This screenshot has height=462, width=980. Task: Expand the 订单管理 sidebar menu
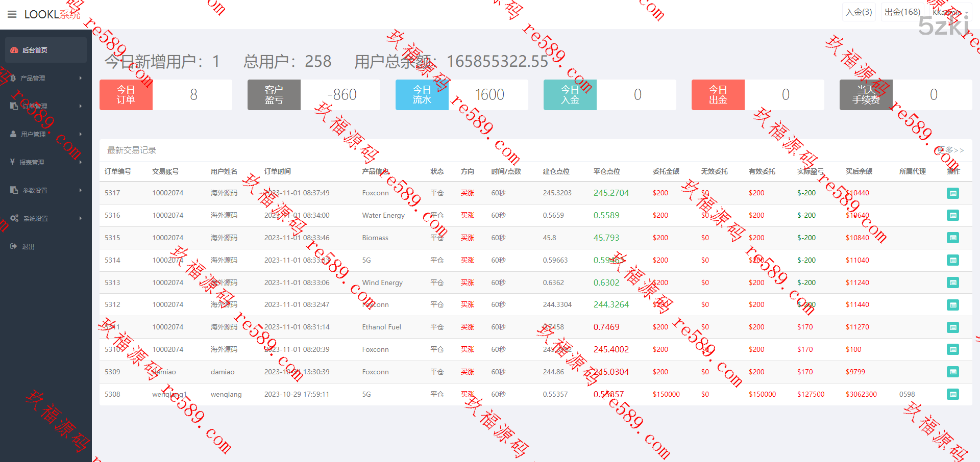(x=45, y=106)
